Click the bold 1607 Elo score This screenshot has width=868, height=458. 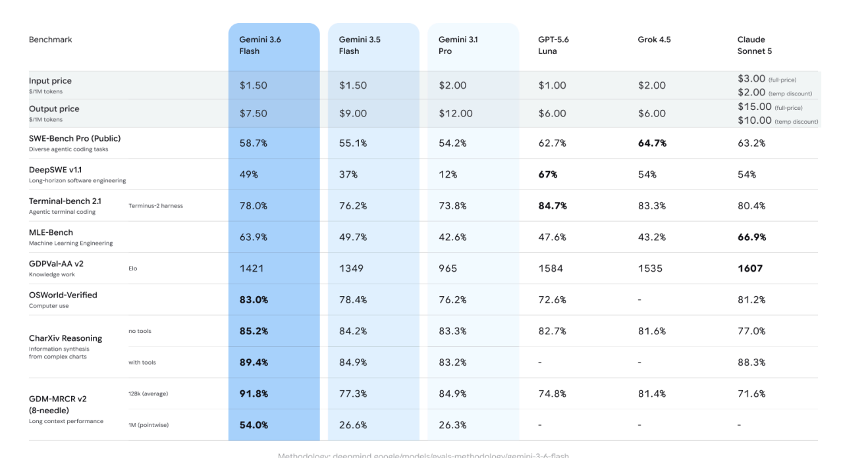pos(750,268)
